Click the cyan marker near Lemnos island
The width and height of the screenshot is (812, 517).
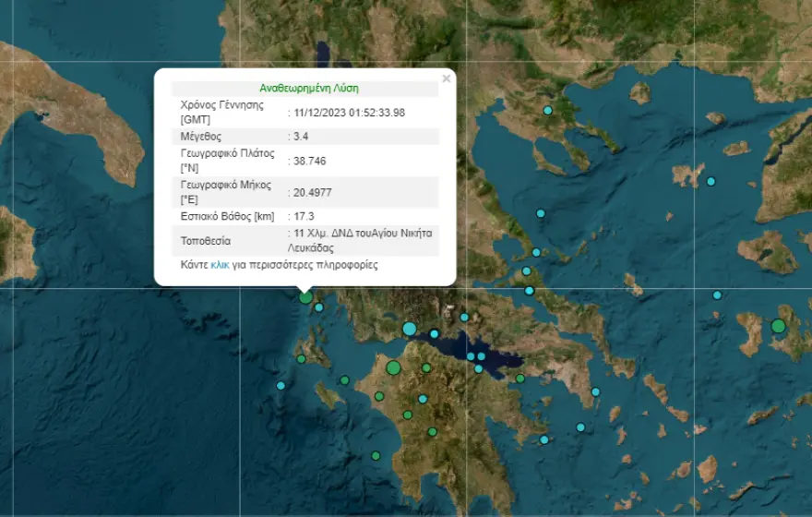click(x=711, y=181)
